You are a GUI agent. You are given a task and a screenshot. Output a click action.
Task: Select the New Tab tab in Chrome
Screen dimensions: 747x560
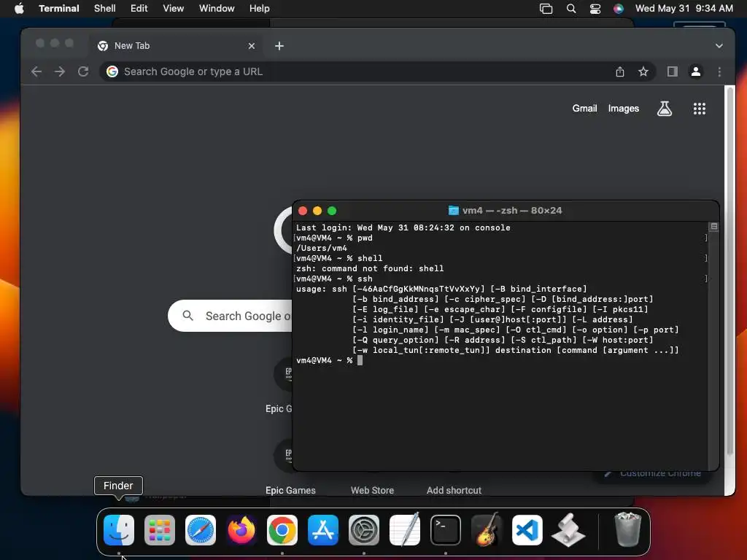(177, 46)
